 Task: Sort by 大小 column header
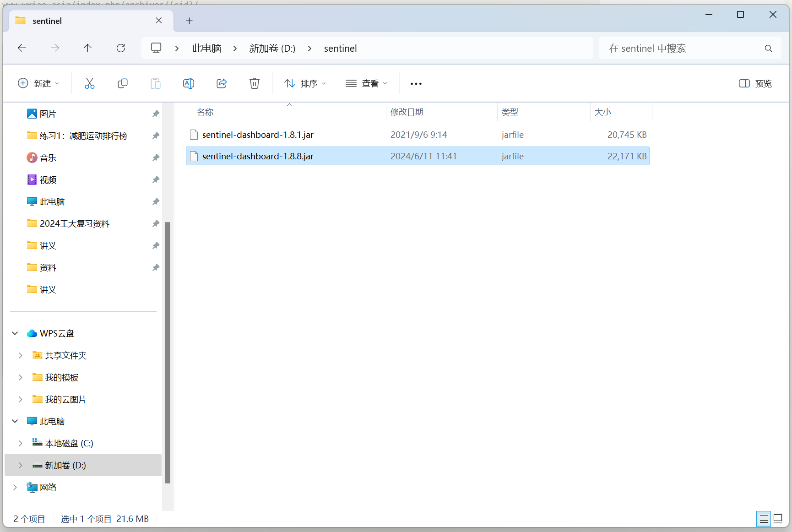(602, 112)
